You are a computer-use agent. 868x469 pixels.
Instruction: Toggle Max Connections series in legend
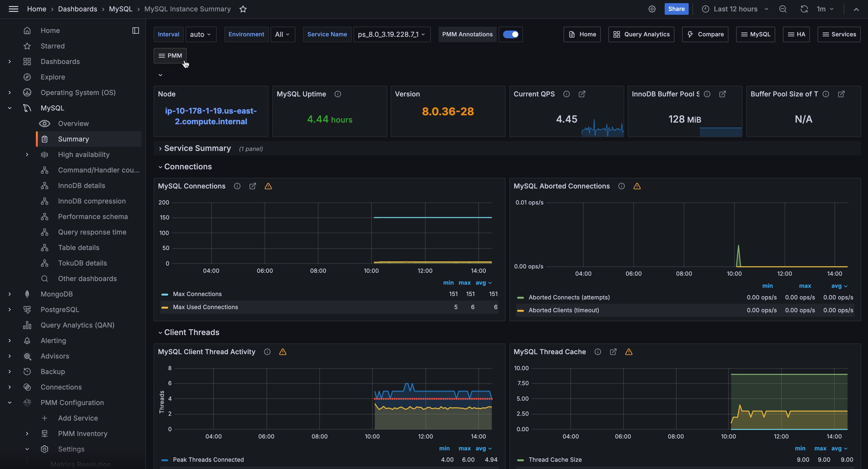pyautogui.click(x=197, y=294)
